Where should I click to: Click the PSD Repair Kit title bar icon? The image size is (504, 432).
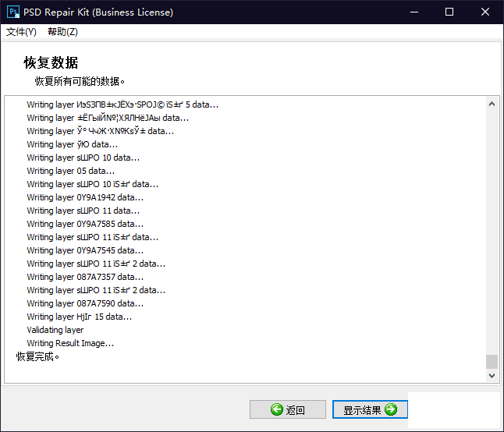coord(12,12)
